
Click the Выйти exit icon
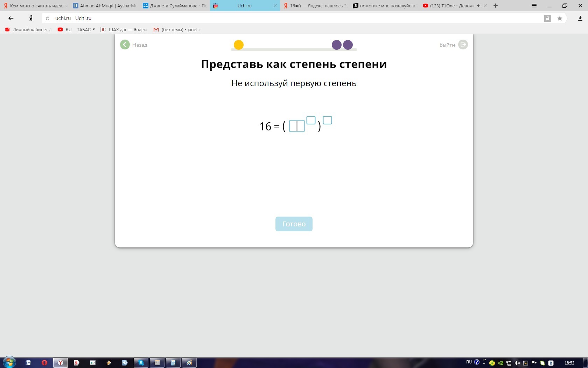point(463,45)
